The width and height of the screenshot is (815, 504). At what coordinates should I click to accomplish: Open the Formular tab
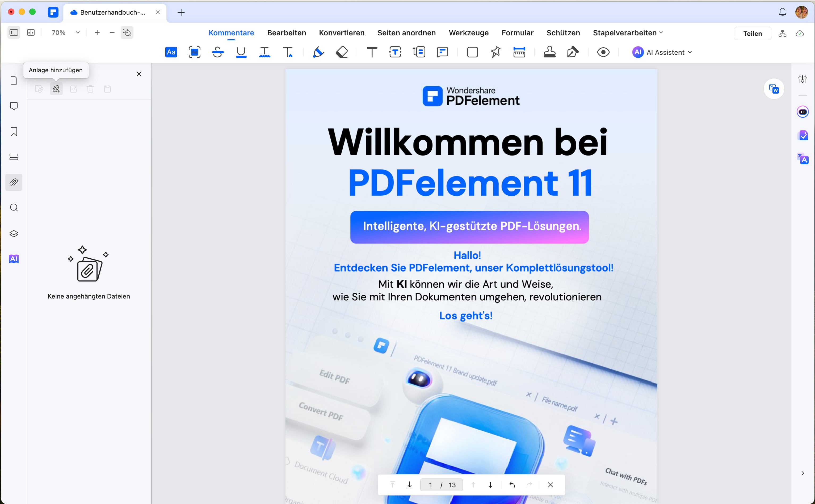517,33
